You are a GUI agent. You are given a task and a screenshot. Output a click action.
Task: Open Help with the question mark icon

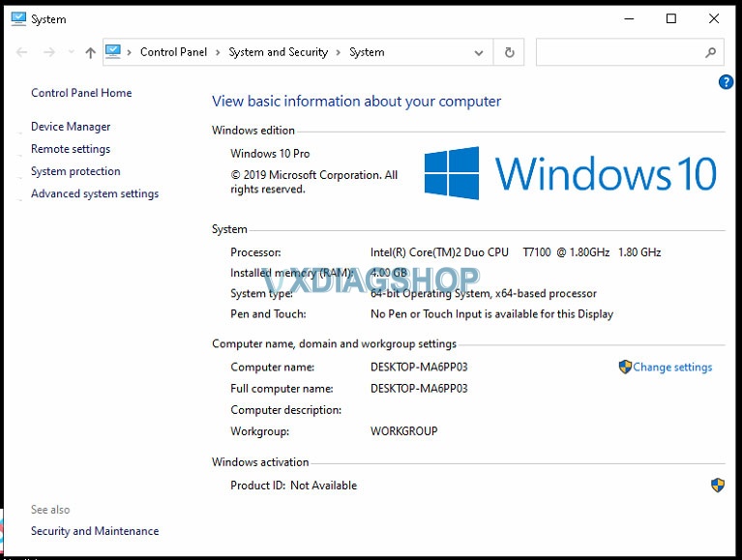pyautogui.click(x=726, y=82)
